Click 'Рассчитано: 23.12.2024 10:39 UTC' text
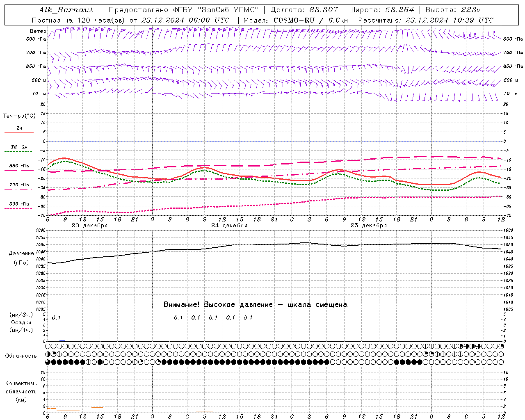The image size is (525, 420). (x=426, y=20)
